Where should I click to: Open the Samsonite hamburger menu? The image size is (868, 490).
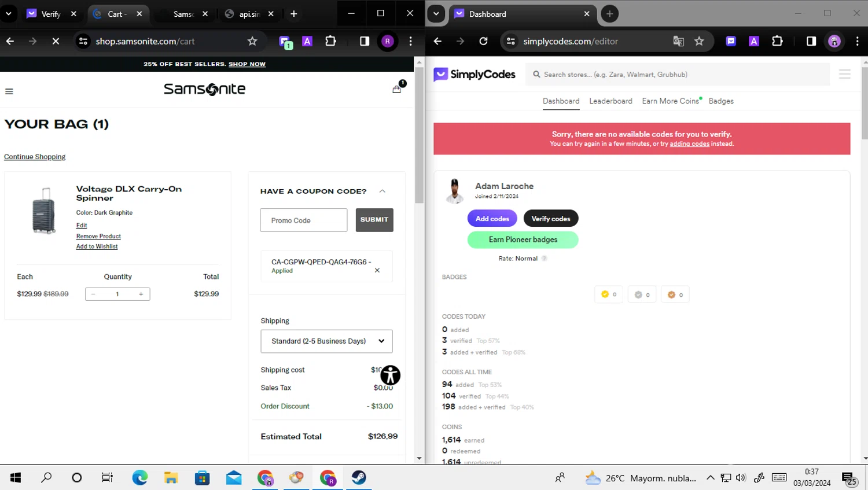coord(9,91)
